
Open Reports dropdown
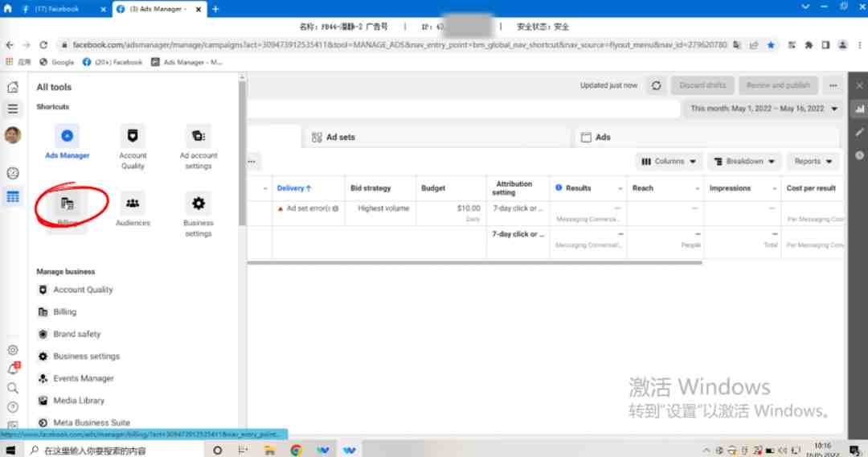point(813,161)
